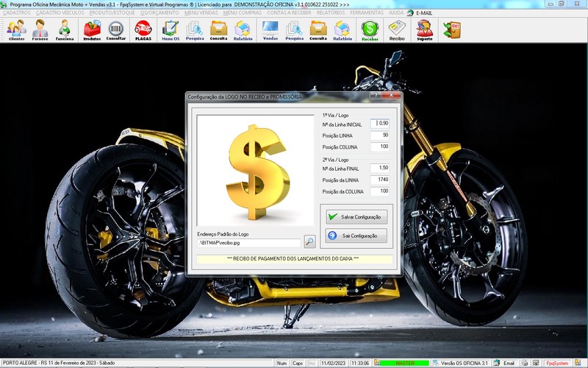Open the Clientes registration icon
The width and height of the screenshot is (588, 368).
(16, 30)
